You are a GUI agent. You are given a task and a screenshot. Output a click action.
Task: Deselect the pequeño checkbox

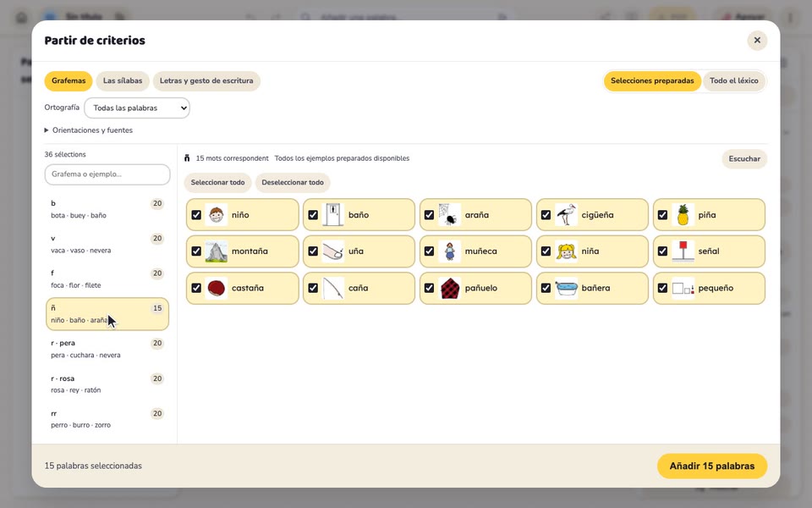(x=662, y=288)
